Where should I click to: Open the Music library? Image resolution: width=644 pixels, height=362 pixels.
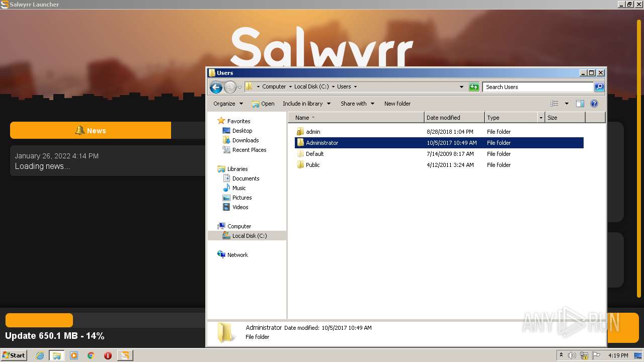(239, 188)
